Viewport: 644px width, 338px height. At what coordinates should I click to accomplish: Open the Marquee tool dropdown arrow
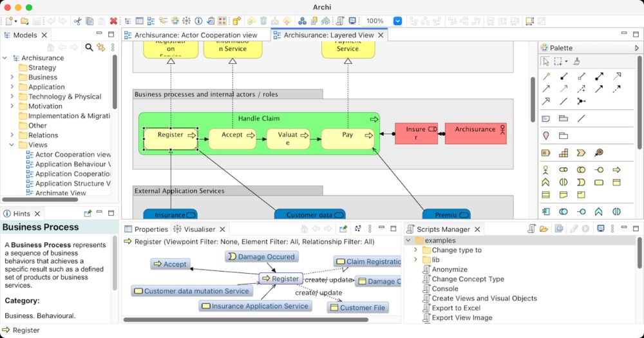tap(566, 62)
